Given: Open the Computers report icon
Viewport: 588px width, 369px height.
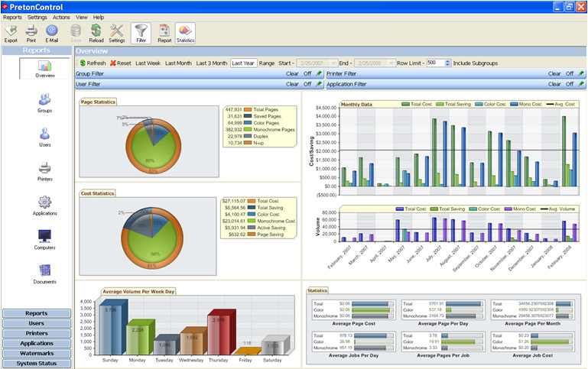Looking at the screenshot, I should click(x=44, y=240).
